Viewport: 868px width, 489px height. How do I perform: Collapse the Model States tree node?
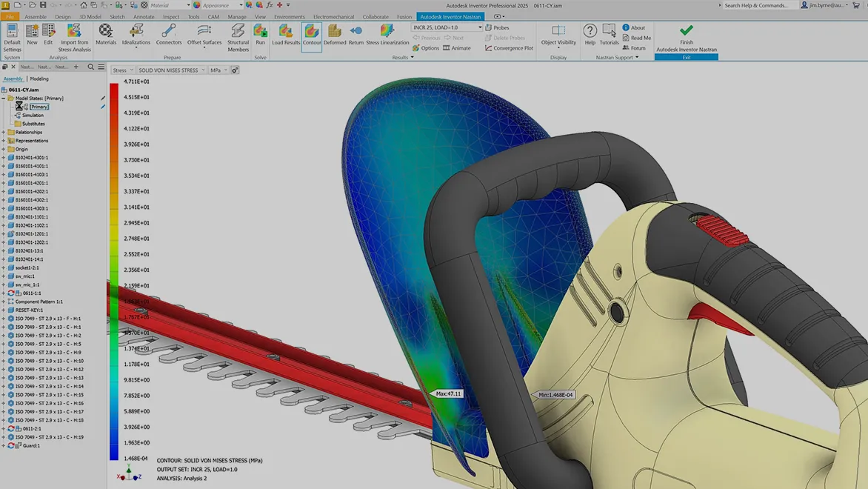4,98
